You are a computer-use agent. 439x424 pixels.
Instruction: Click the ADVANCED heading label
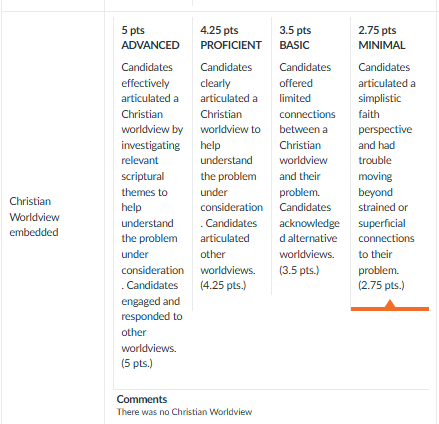click(150, 45)
